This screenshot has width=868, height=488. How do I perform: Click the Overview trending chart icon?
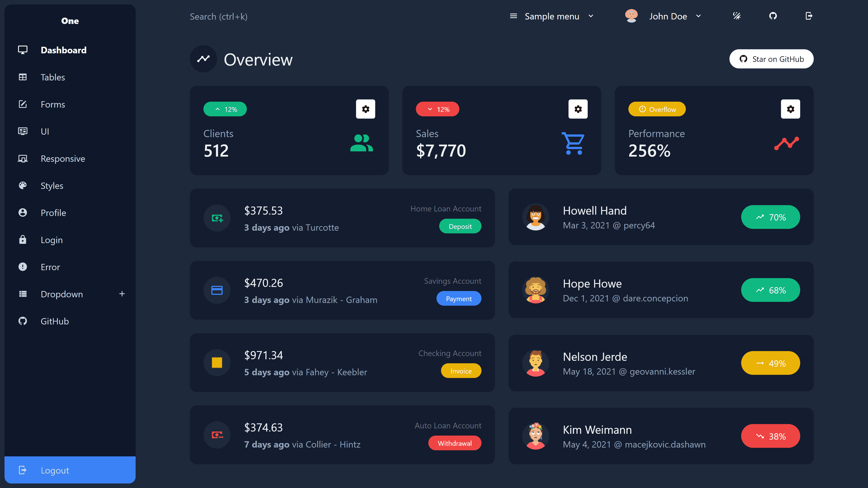pyautogui.click(x=203, y=59)
